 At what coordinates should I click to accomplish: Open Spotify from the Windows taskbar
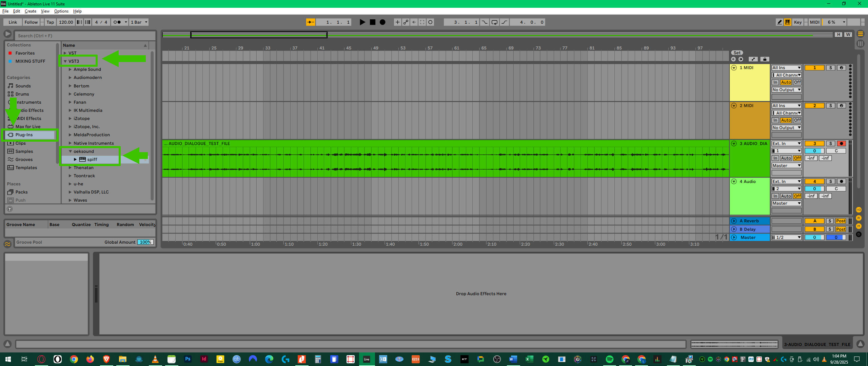tap(609, 359)
